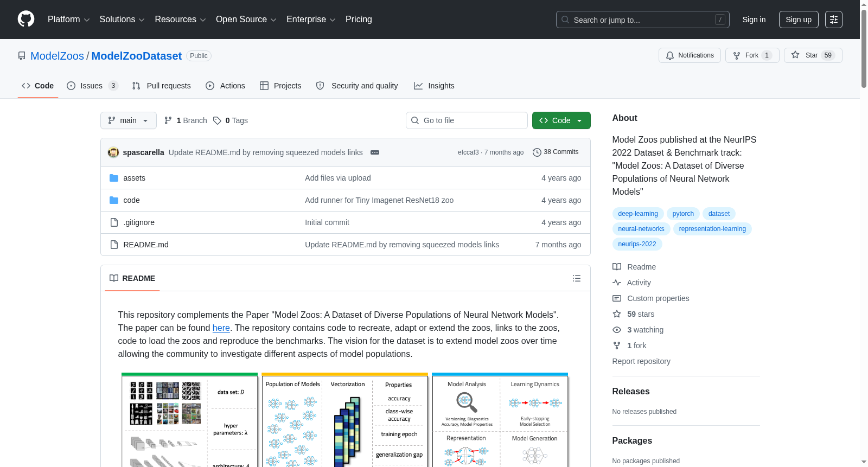868x467 pixels.
Task: Open the ModelZoos owner link
Action: 57,56
